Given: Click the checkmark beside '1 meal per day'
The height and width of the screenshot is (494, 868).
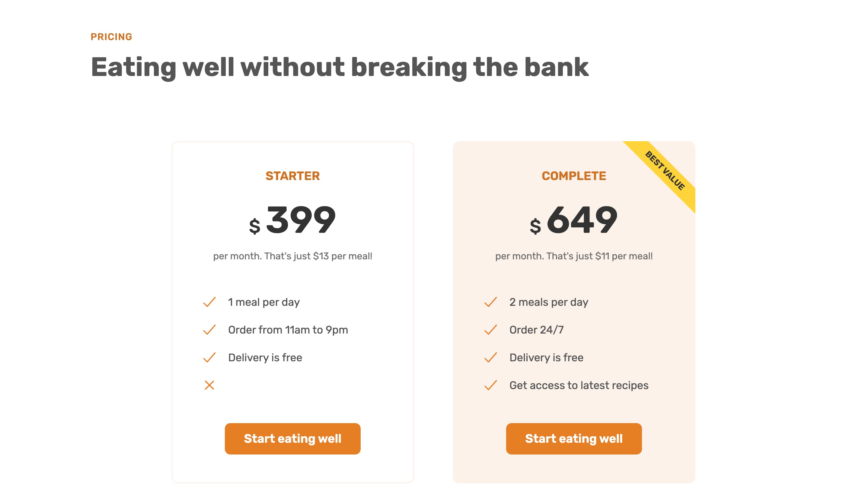Looking at the screenshot, I should coord(209,302).
